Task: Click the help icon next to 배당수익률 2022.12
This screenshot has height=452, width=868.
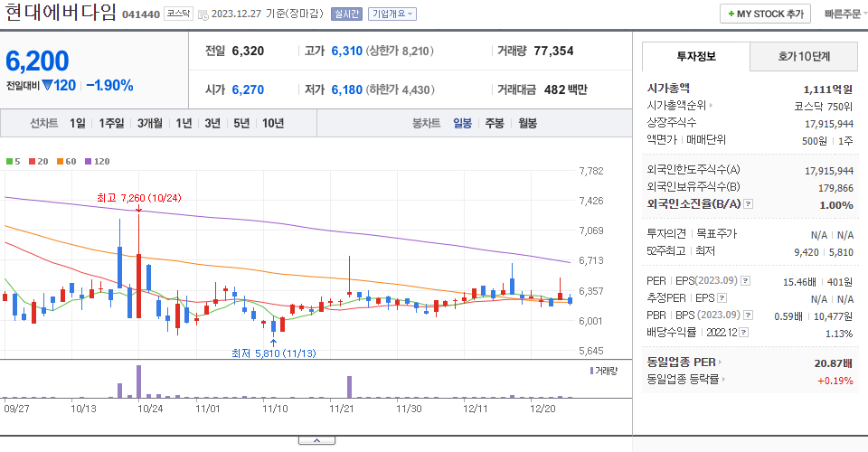Action: 743,333
